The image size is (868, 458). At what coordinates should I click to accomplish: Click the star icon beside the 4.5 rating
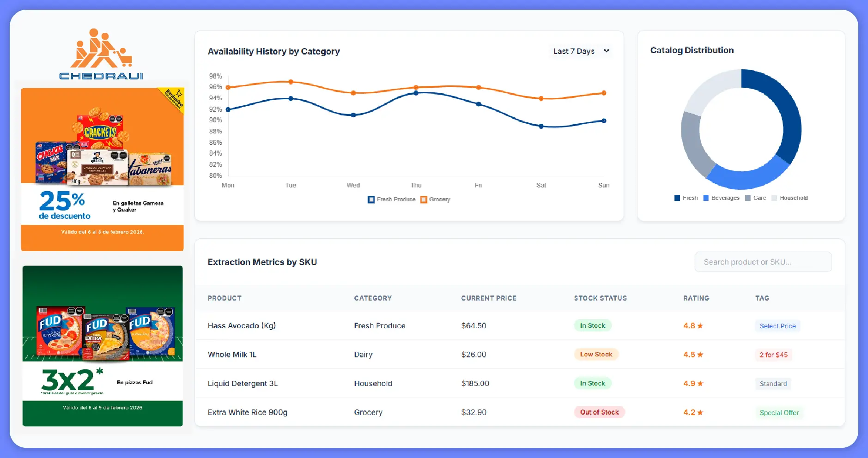coord(700,355)
